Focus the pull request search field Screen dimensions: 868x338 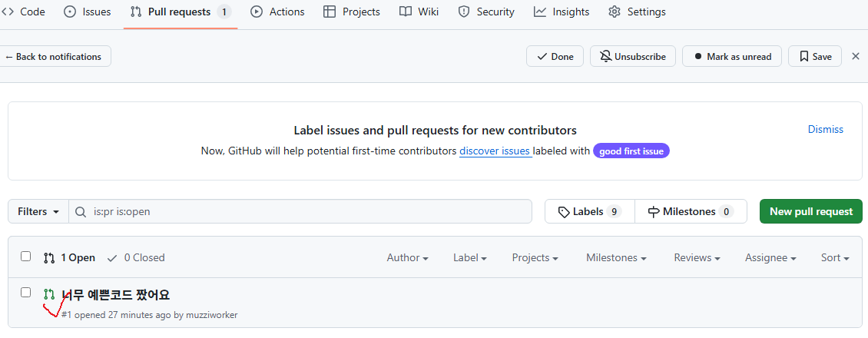(307, 211)
